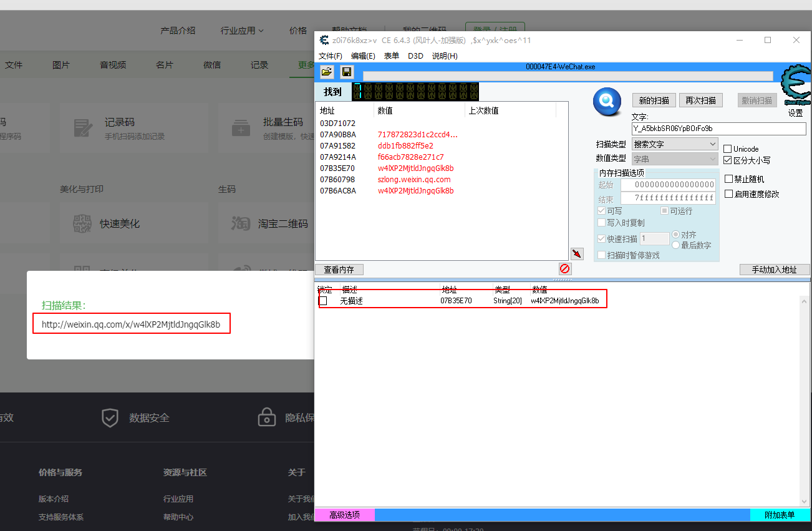Click the scanned URL http://weixin.qq.com/x/...
Image resolution: width=812 pixels, height=531 pixels.
(x=131, y=324)
